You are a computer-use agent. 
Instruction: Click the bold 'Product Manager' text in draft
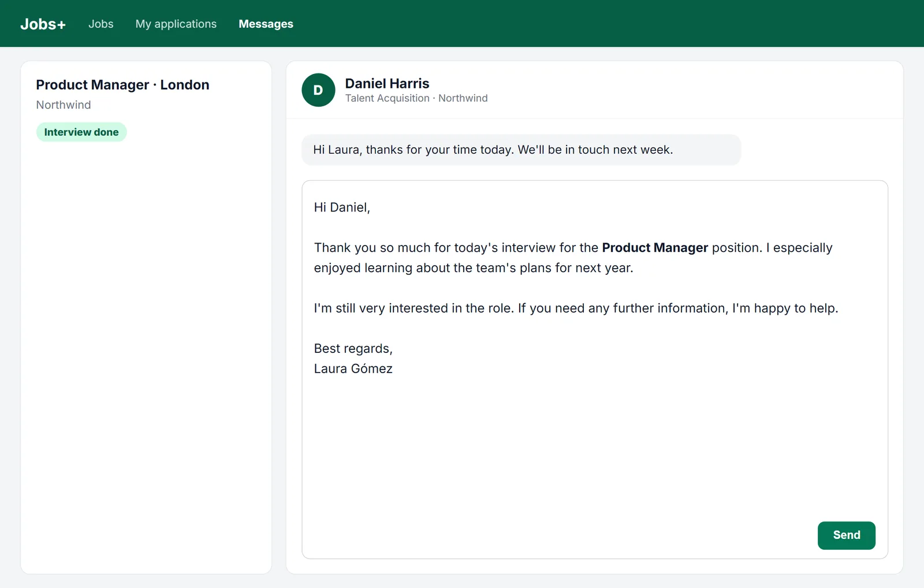[x=655, y=248]
